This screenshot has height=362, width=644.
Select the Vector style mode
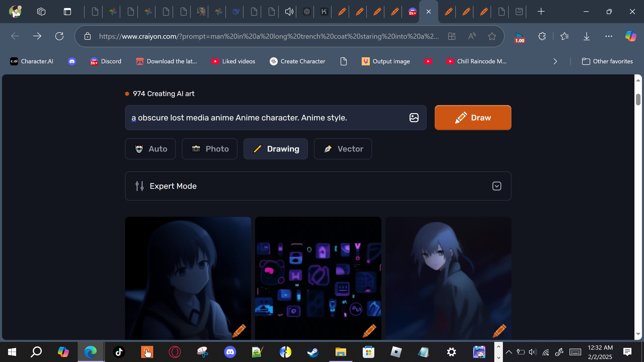[343, 149]
